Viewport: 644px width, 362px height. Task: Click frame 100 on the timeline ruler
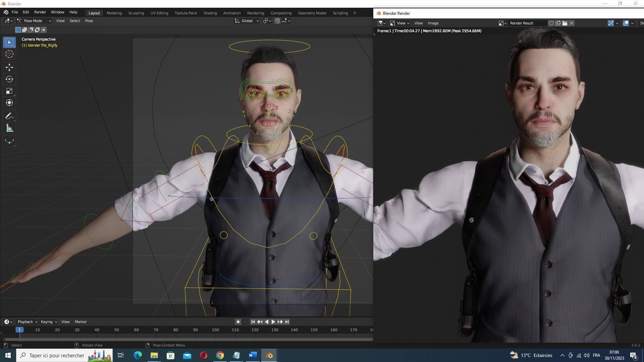pos(215,330)
